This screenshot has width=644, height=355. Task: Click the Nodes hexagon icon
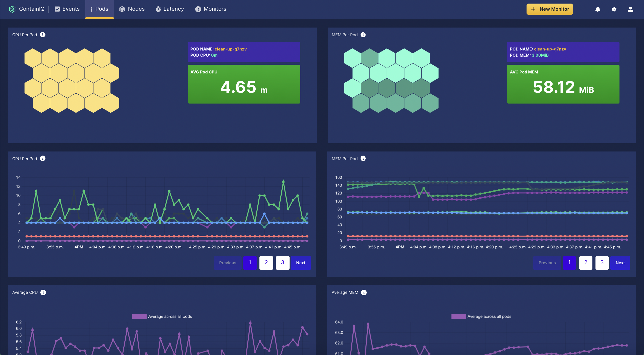pos(122,9)
